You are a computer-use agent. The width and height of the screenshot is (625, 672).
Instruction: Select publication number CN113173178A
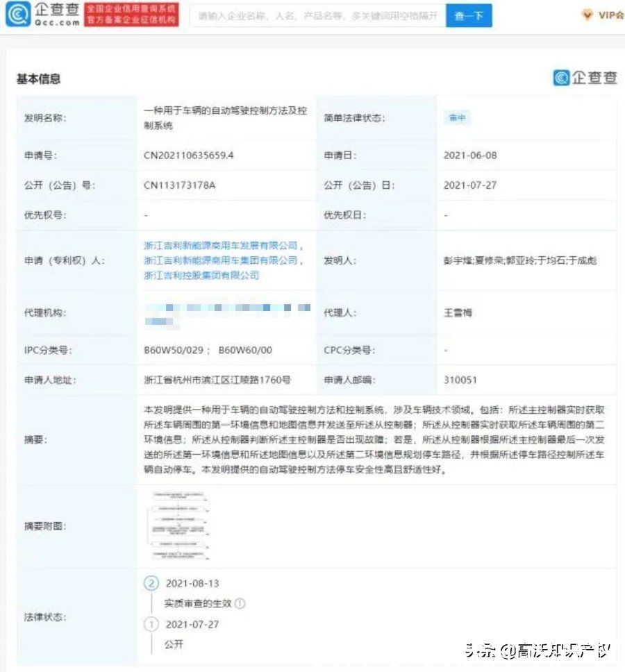coord(180,185)
